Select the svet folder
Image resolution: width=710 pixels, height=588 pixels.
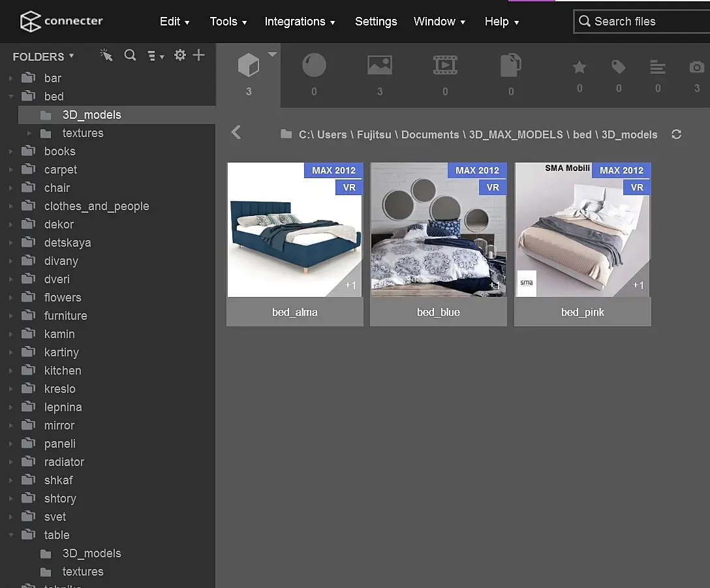55,517
